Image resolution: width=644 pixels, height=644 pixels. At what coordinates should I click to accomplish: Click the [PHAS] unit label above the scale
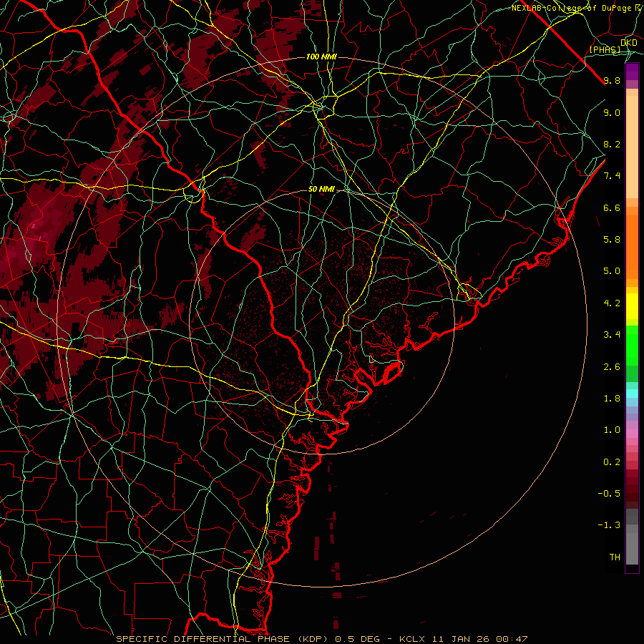pyautogui.click(x=605, y=50)
